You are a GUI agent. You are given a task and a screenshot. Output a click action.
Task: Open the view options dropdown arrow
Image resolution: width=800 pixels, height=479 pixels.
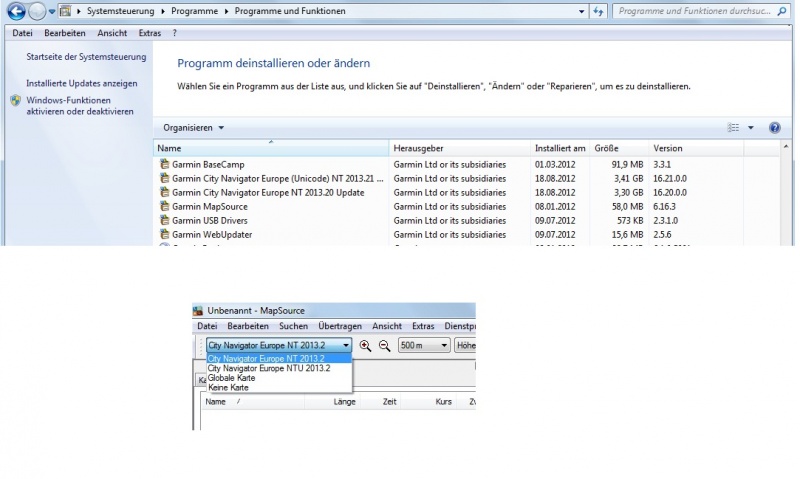click(x=751, y=128)
